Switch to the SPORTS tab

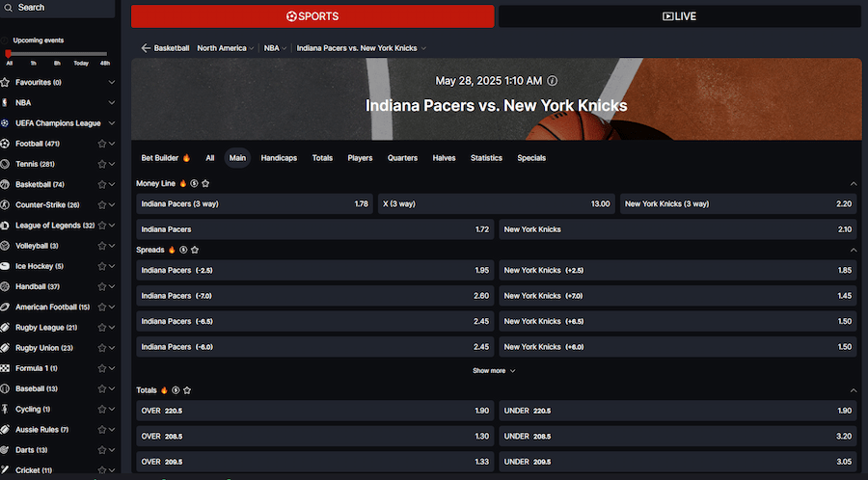coord(312,16)
